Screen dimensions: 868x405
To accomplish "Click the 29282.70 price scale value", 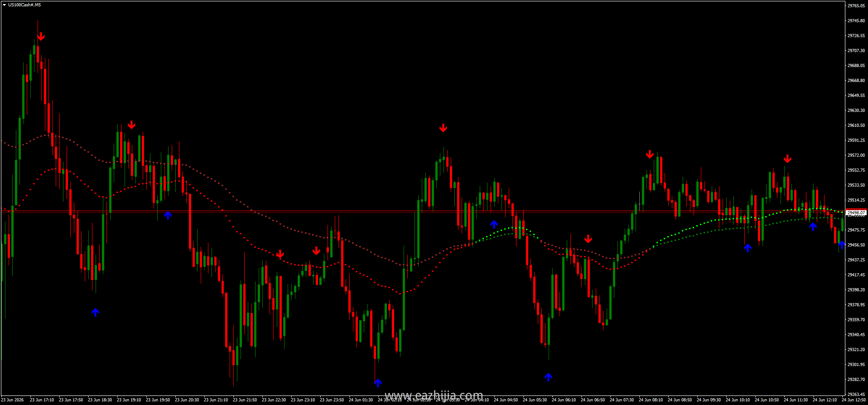I will click(x=856, y=379).
